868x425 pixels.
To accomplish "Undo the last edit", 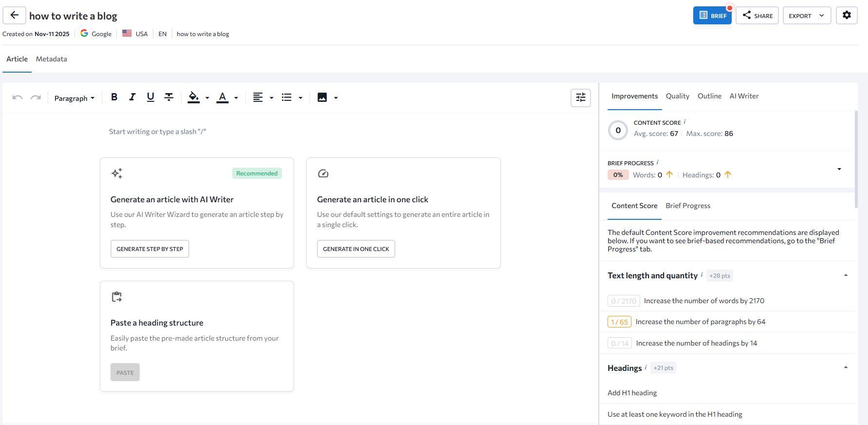I will click(x=18, y=97).
